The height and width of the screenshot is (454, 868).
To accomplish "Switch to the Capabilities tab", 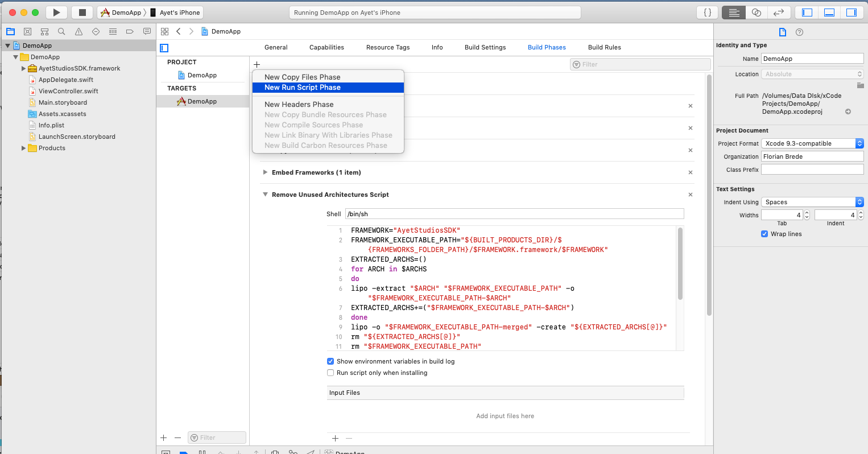I will 326,47.
